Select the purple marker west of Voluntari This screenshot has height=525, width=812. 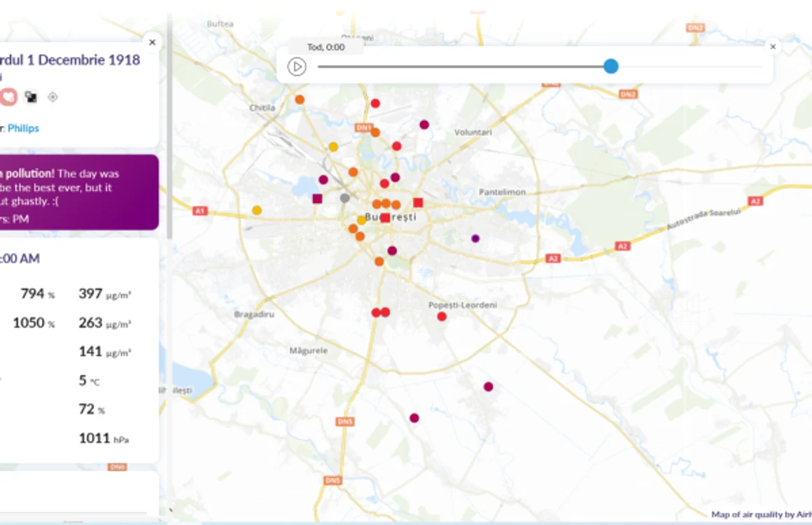tap(424, 125)
